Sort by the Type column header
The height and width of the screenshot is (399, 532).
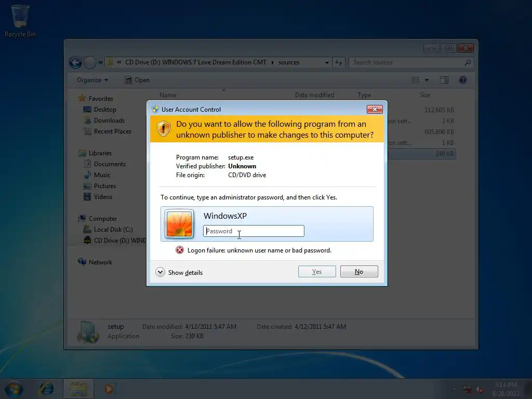(x=364, y=95)
